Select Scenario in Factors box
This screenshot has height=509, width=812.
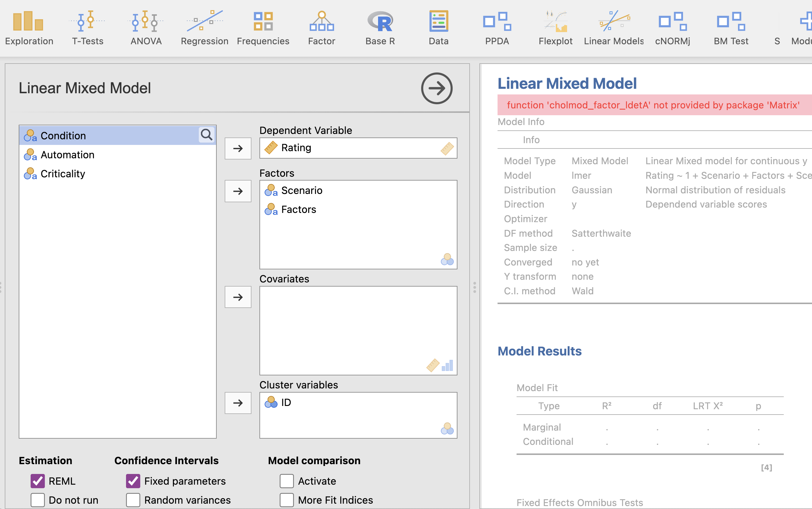(x=358, y=191)
